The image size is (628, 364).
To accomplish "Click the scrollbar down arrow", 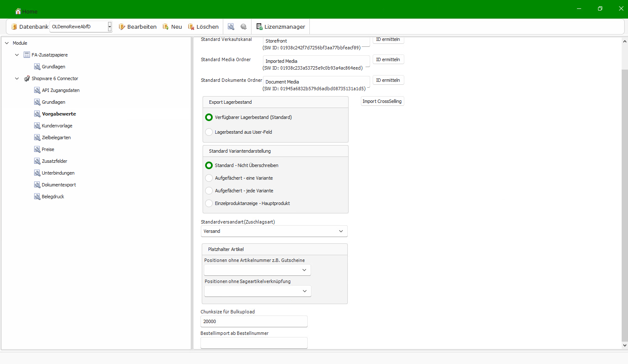I will coord(625,345).
